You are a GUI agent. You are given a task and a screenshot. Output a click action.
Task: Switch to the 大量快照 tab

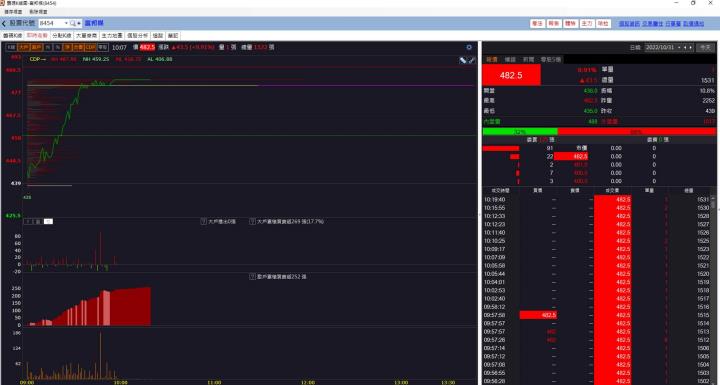point(86,35)
